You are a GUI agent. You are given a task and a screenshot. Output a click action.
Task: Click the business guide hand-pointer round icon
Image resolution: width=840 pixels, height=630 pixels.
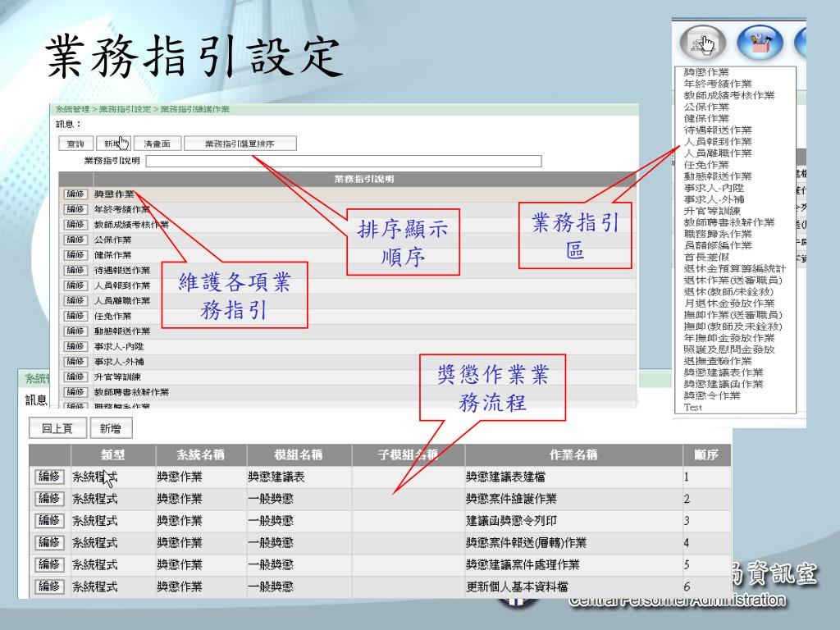(703, 43)
